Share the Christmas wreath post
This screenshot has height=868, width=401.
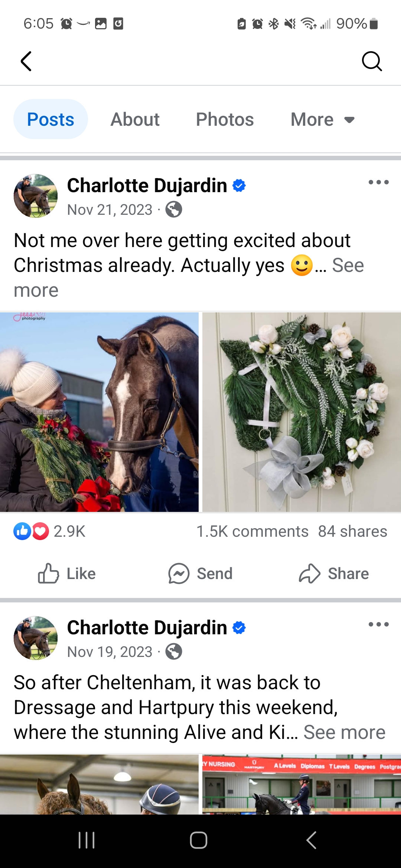point(334,573)
